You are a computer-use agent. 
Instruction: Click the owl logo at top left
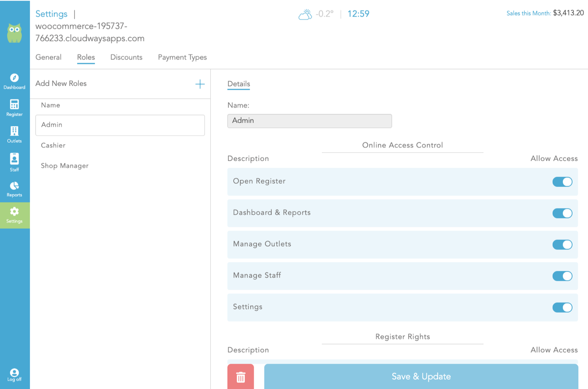[14, 33]
